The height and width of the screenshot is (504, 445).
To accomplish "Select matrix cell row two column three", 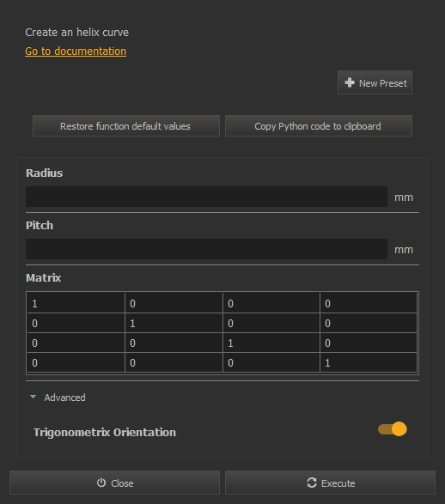I will click(x=271, y=323).
